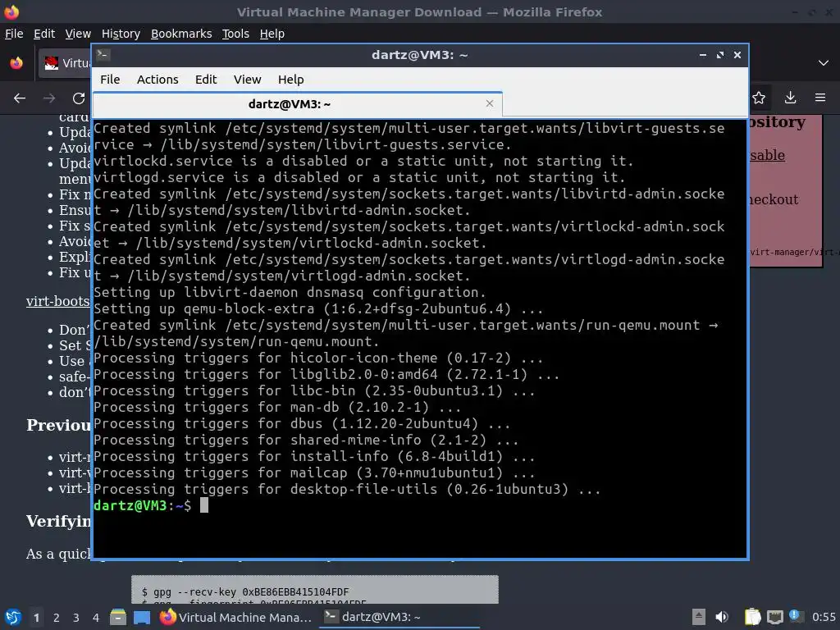Click the terminal prompt cursor area
Viewport: 840px width, 630px height.
pyautogui.click(x=203, y=505)
